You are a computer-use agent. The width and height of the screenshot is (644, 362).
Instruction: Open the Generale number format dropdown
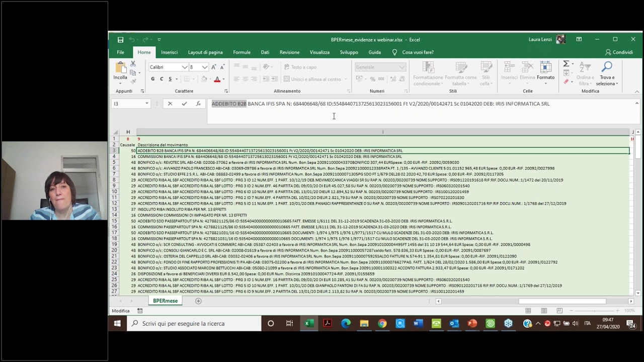(402, 67)
